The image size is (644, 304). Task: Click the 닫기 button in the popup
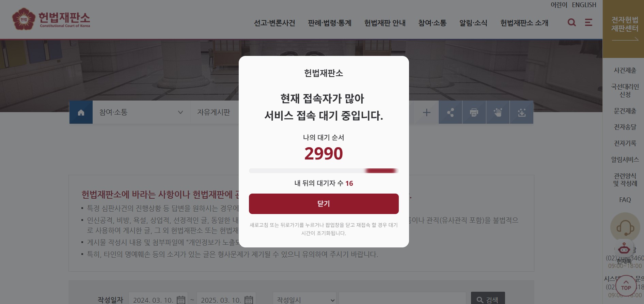click(324, 204)
